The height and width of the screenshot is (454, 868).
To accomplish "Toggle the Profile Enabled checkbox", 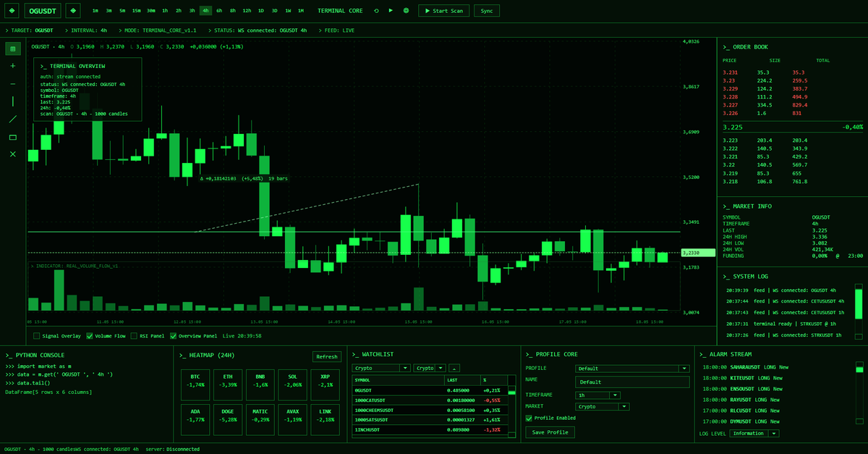I will [x=529, y=418].
